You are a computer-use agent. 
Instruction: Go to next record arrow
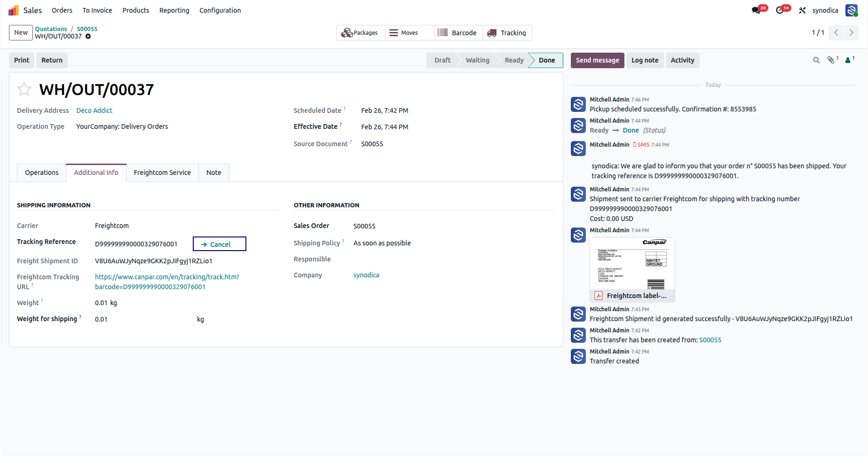tap(851, 32)
